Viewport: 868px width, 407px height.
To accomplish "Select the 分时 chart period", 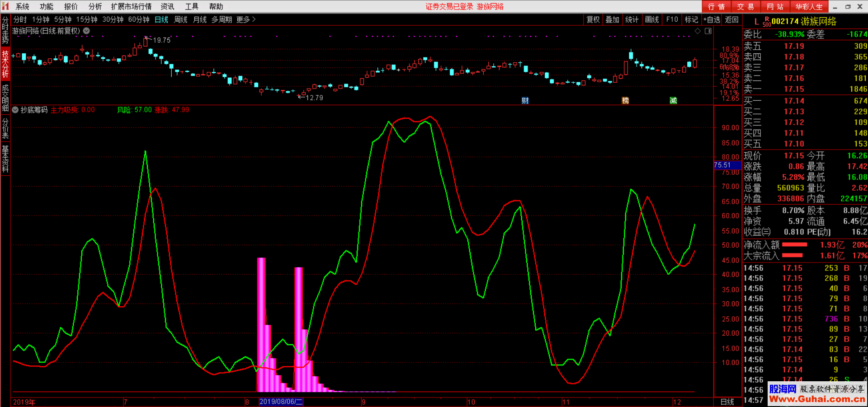I will pyautogui.click(x=20, y=19).
